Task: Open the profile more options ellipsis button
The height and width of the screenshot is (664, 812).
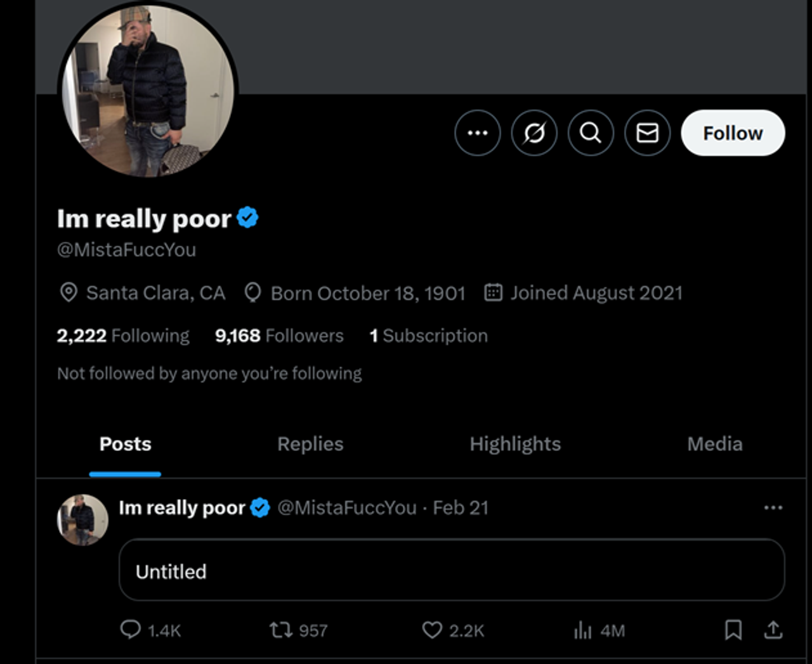Action: [477, 133]
